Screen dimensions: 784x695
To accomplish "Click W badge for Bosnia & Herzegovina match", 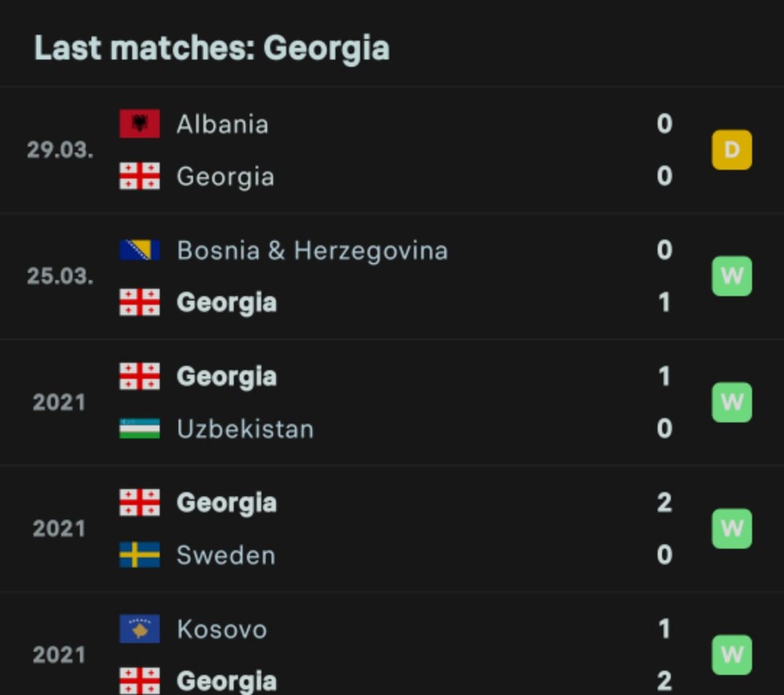I will click(x=731, y=276).
